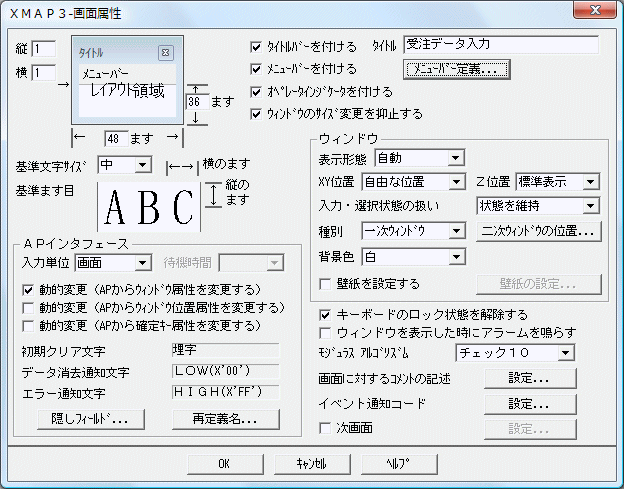
Task: Open the 表示形態 dropdown
Action: click(x=419, y=158)
